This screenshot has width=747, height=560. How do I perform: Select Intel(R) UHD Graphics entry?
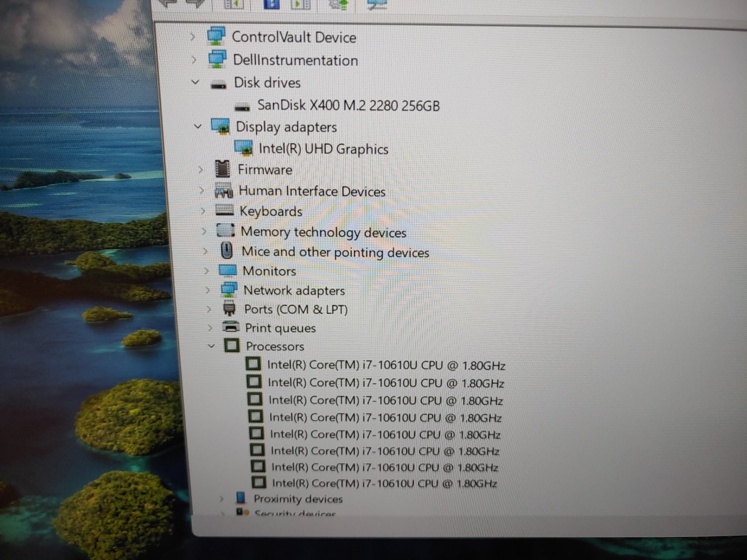pyautogui.click(x=324, y=149)
